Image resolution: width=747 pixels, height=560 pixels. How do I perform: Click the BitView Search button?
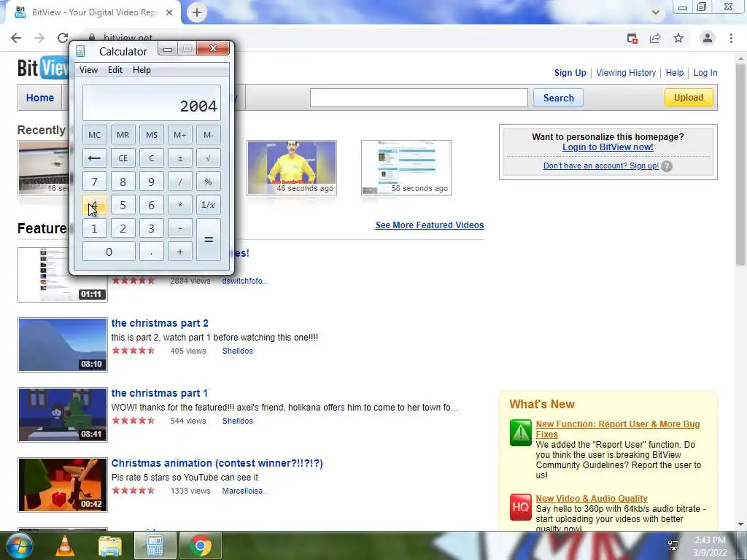(558, 98)
